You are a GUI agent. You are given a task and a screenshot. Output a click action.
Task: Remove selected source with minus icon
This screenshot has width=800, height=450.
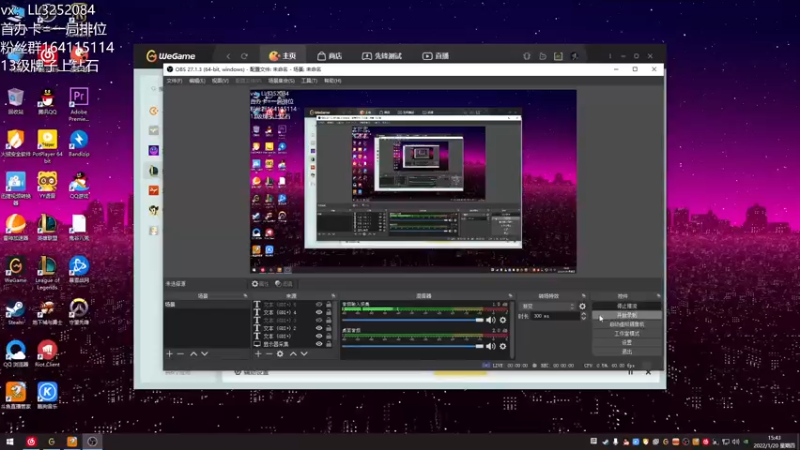pos(269,354)
